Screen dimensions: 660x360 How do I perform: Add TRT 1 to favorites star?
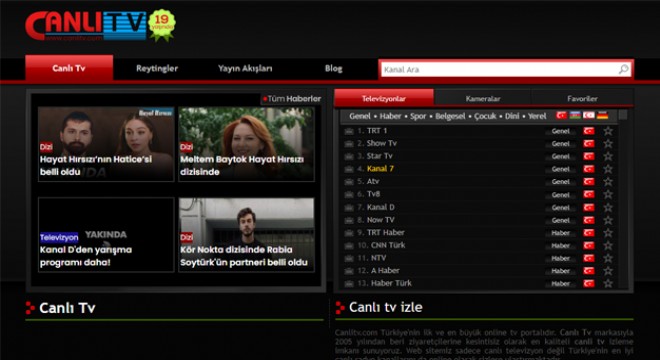[x=608, y=131]
